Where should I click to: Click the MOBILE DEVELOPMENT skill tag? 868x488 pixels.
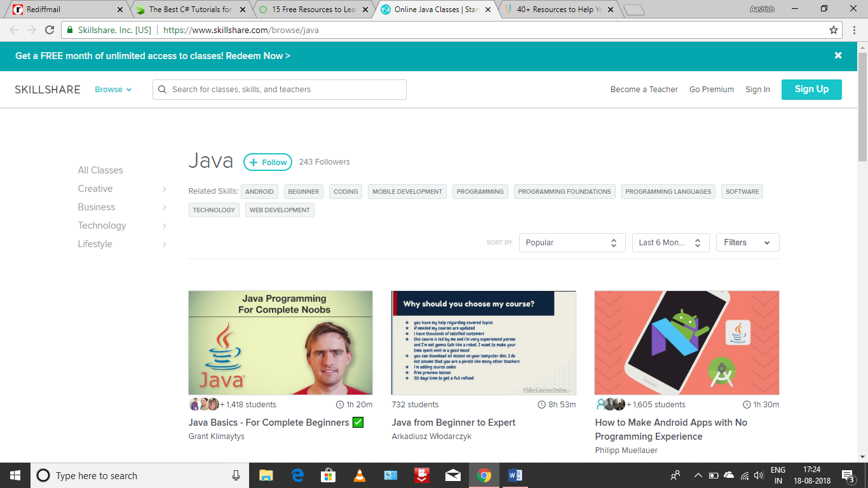pos(407,191)
